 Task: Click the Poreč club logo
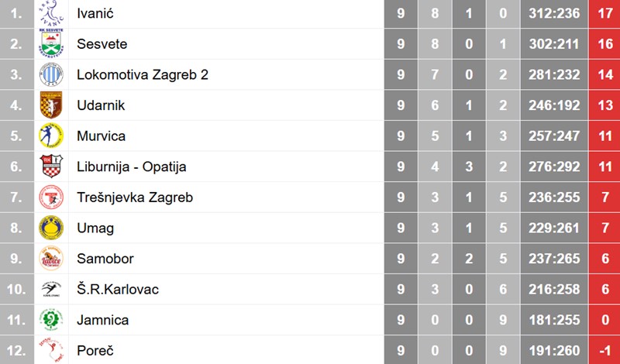tap(52, 350)
